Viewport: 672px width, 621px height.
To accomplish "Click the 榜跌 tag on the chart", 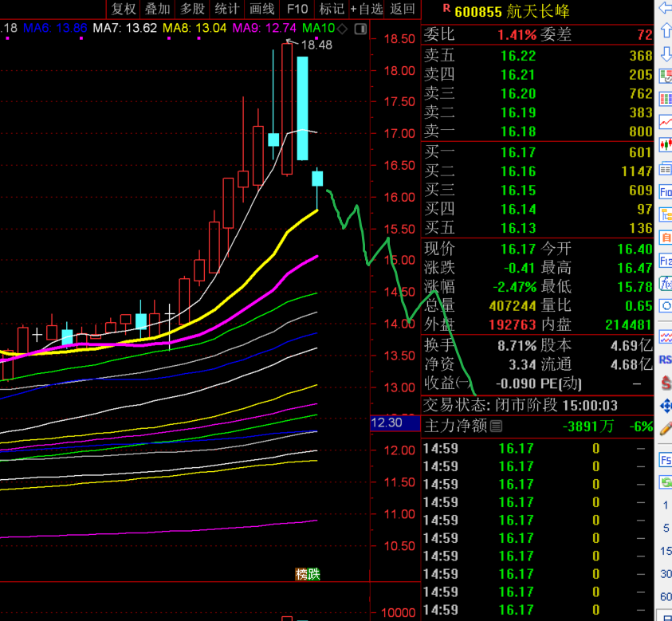I will (x=308, y=574).
